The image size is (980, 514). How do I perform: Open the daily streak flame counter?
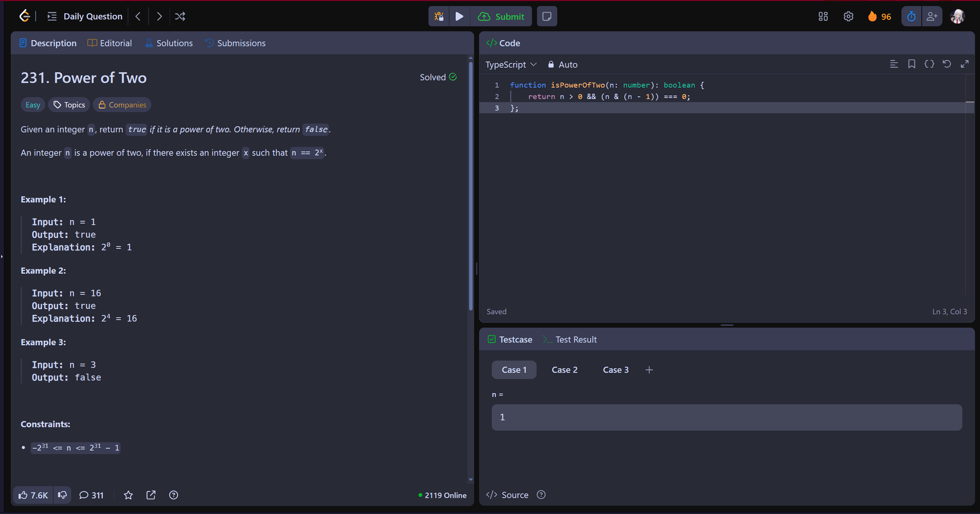point(879,16)
